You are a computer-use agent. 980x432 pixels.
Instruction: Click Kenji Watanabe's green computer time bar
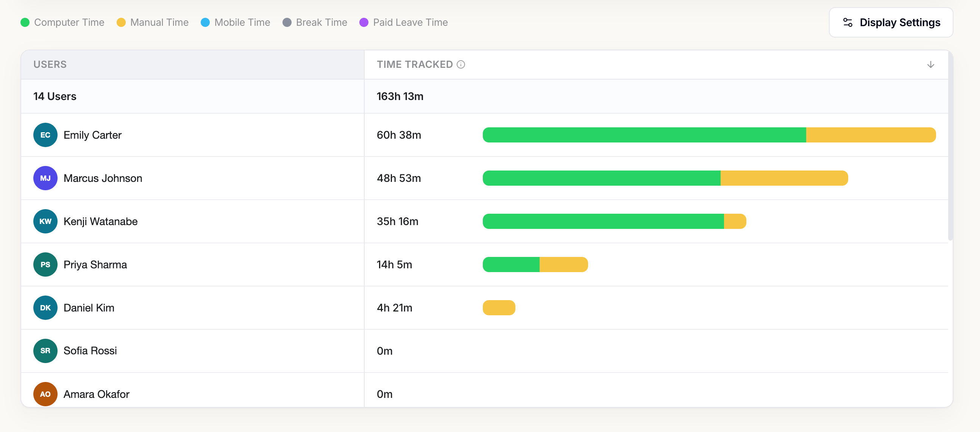coord(603,221)
